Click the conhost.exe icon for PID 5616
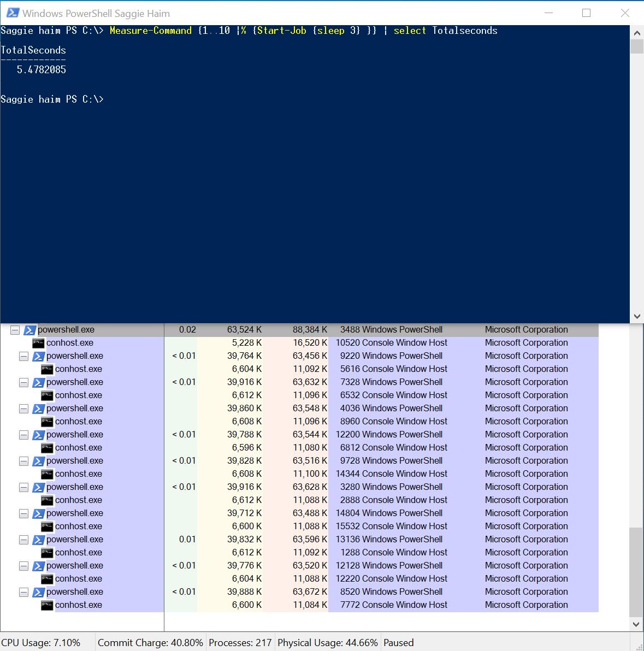The height and width of the screenshot is (651, 644). tap(47, 370)
